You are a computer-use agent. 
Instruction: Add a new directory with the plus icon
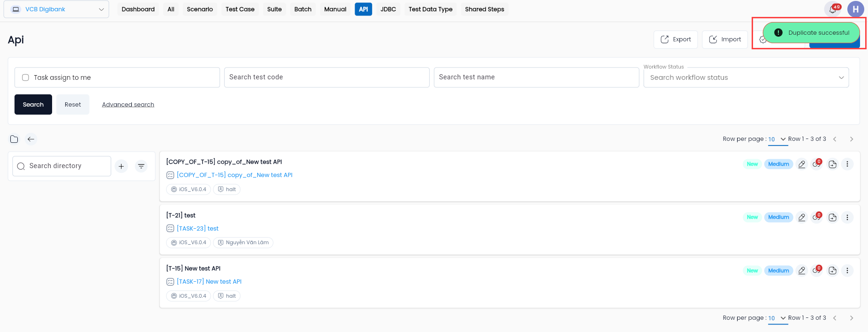pos(121,166)
